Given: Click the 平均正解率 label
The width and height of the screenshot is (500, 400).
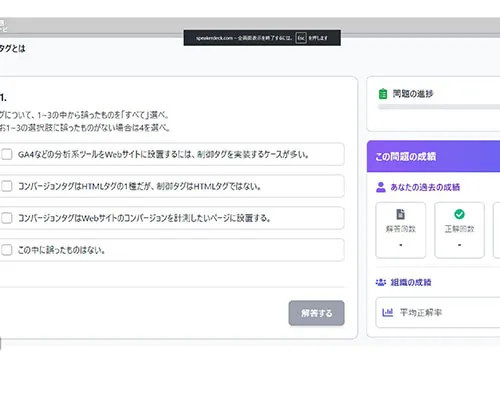Looking at the screenshot, I should [421, 313].
